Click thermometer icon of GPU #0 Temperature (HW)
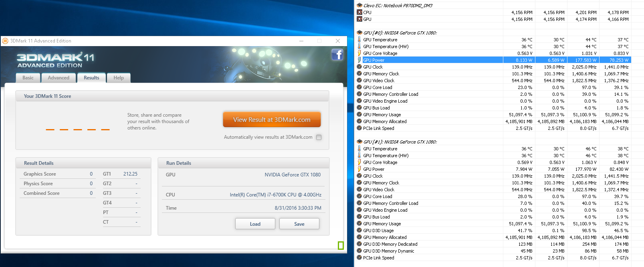 (359, 47)
